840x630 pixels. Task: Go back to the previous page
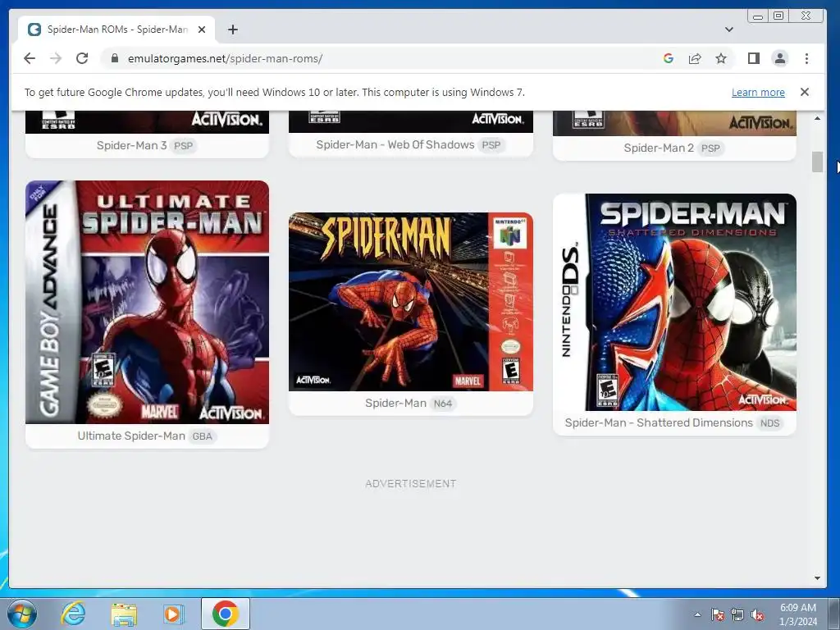pos(30,58)
